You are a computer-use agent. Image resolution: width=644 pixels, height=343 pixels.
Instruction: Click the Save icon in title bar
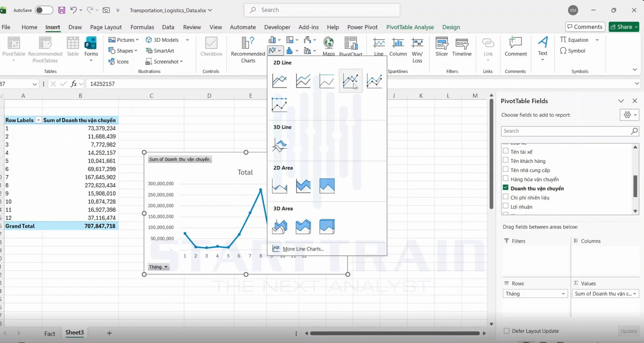point(61,10)
